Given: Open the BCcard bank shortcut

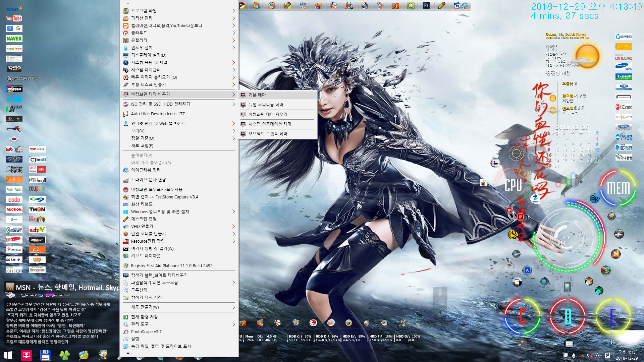Looking at the screenshot, I should click(624, 107).
